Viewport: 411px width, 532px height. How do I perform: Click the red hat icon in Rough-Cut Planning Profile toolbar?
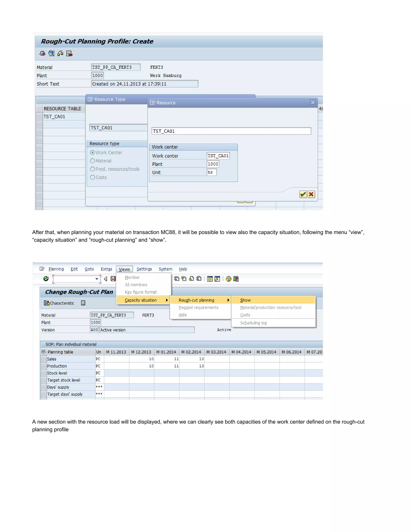(42, 53)
